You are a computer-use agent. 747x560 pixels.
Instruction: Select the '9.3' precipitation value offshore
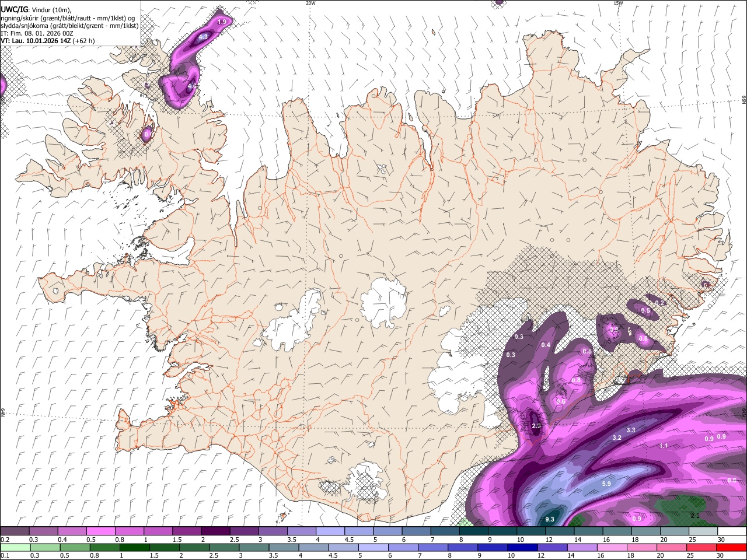pos(549,519)
